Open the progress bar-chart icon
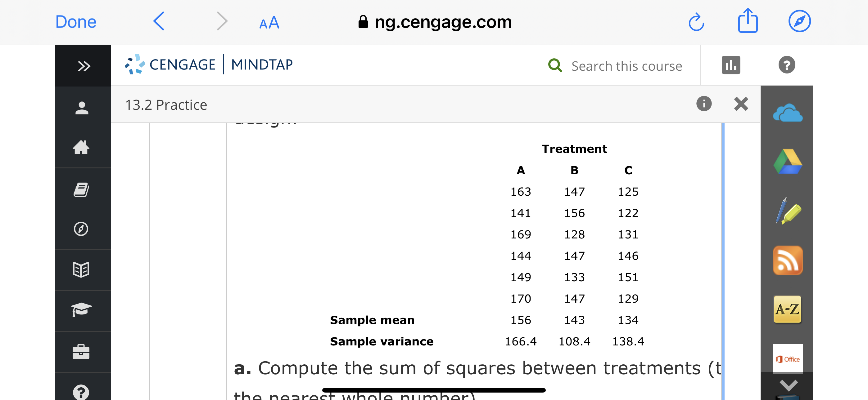868x400 pixels. click(731, 65)
